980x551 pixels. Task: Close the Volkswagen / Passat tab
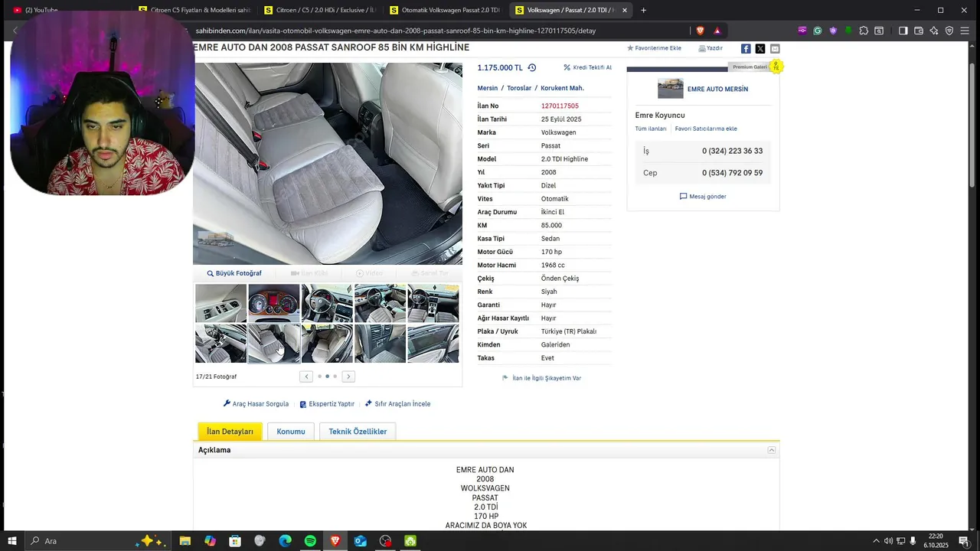625,10
